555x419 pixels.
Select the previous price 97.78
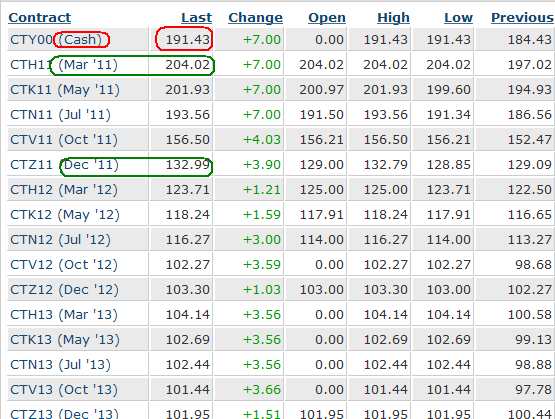(x=533, y=390)
